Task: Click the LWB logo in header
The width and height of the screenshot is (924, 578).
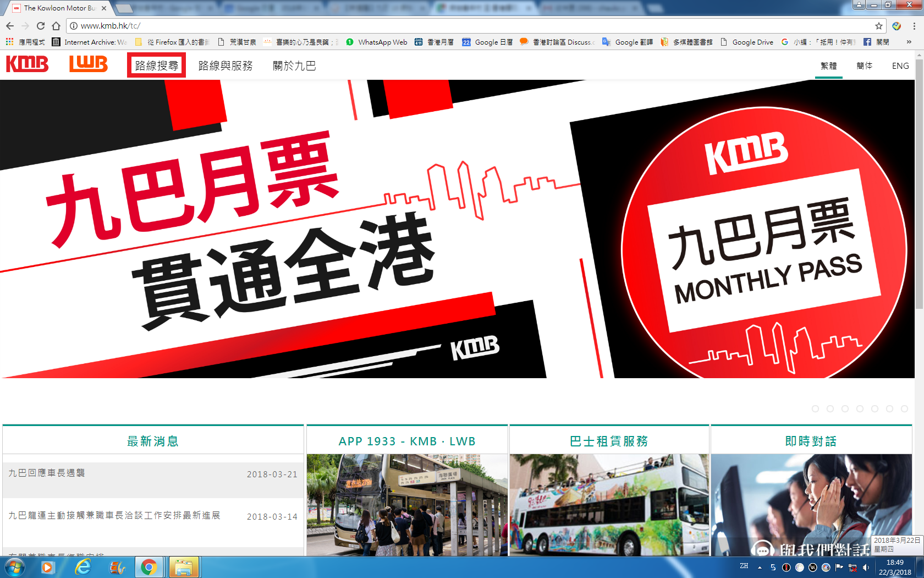Action: 88,64
